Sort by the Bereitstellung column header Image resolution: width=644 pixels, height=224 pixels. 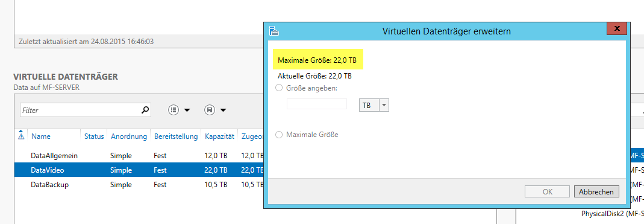[176, 136]
